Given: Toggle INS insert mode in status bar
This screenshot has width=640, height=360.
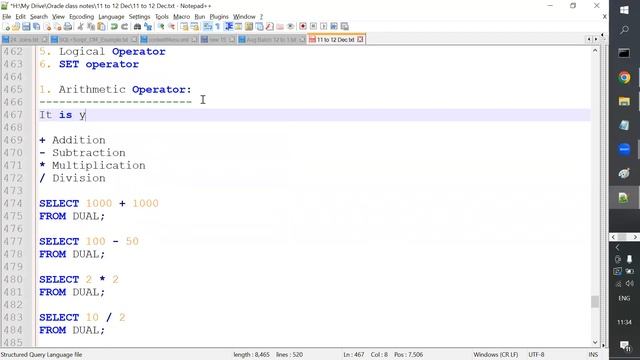Looking at the screenshot, I should 593,355.
